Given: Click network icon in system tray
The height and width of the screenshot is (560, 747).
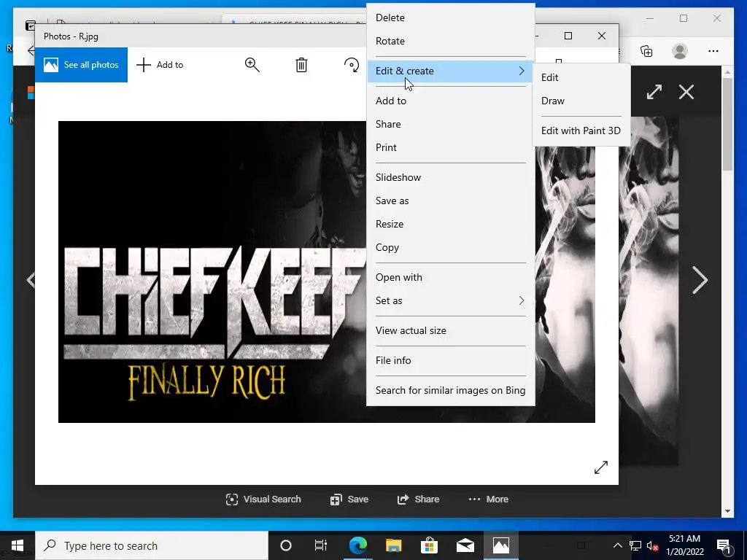Looking at the screenshot, I should tap(635, 545).
